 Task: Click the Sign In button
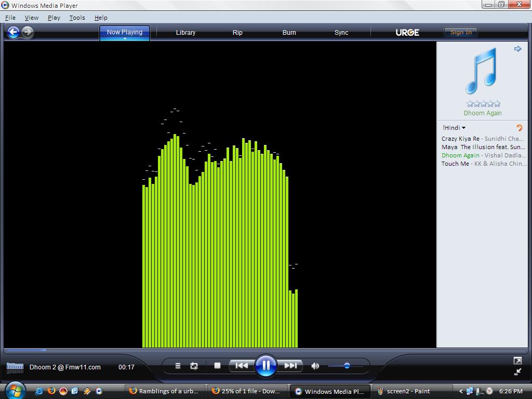pyautogui.click(x=461, y=32)
